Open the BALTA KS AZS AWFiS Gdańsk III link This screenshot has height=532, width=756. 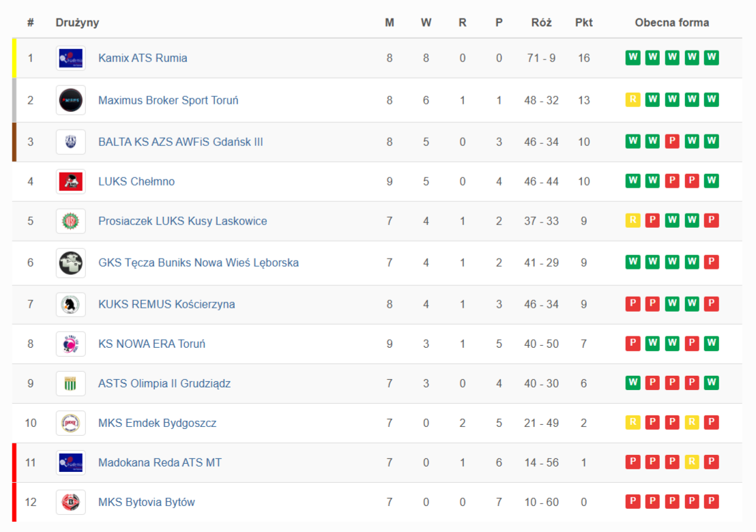[x=180, y=142]
